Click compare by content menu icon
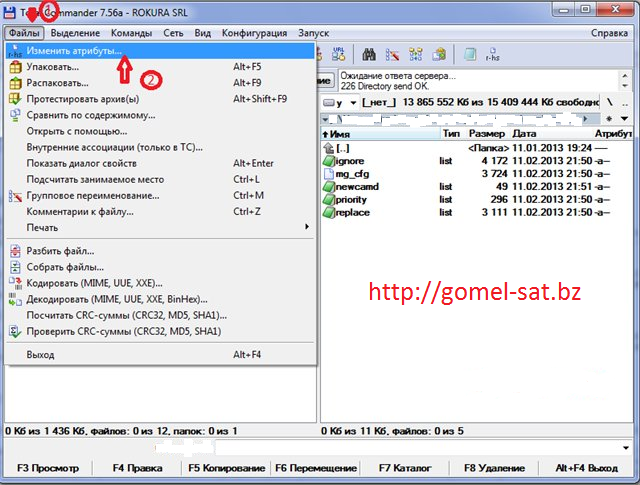The image size is (640, 485). point(15,115)
